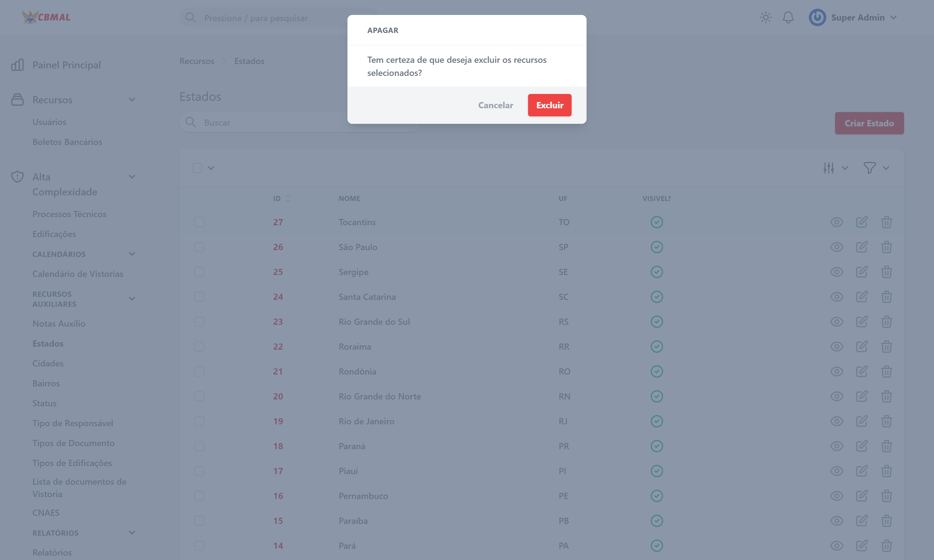Image resolution: width=934 pixels, height=560 pixels.
Task: Collapse the Recursos sidebar section
Action: point(132,100)
